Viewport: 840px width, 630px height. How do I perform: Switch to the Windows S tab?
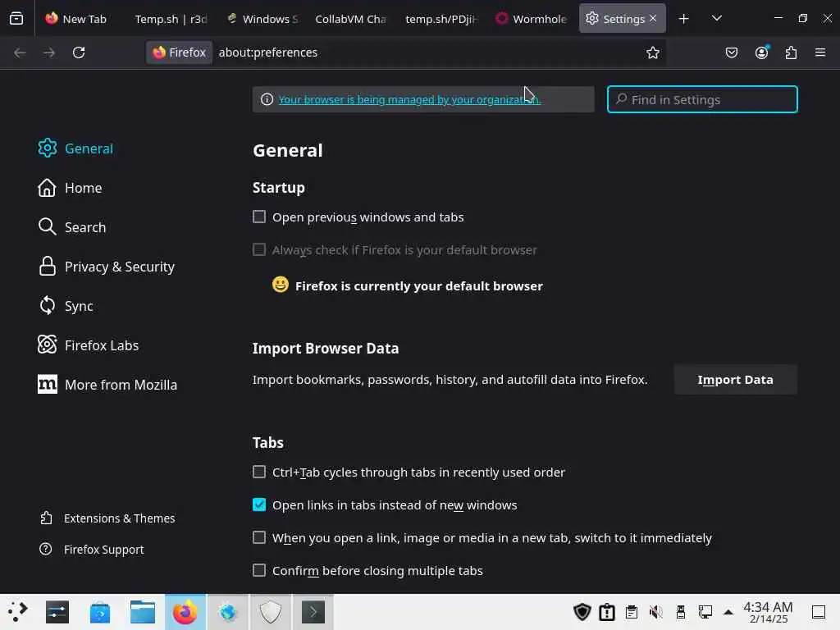[x=262, y=19]
